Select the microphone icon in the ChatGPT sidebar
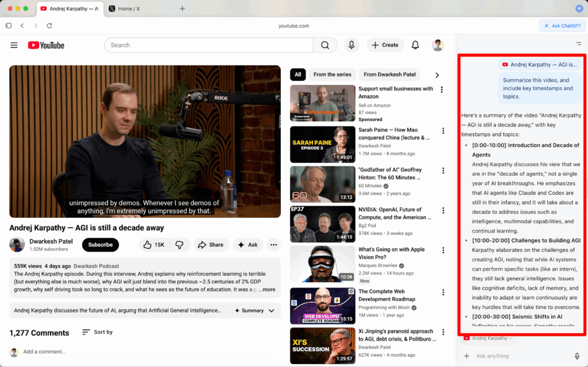Viewport: 588px width, 367px height. [x=578, y=356]
